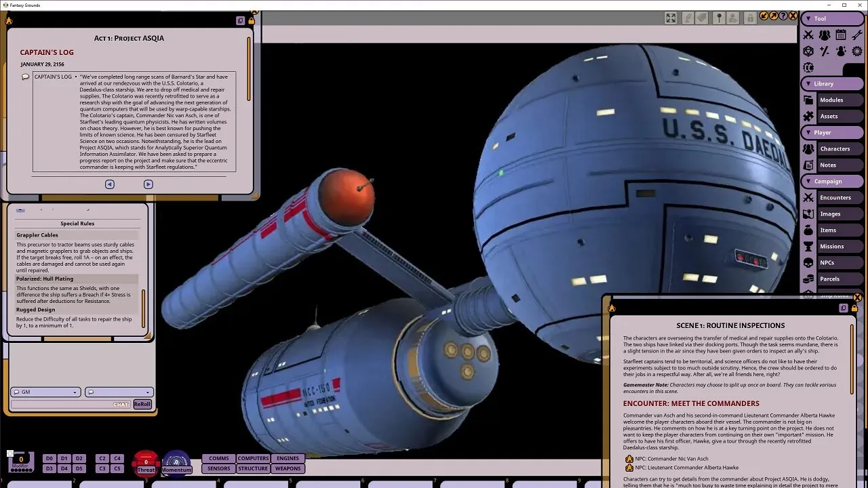Click the COMPUTERS system button
Screen dimensions: 868x488
(253, 459)
